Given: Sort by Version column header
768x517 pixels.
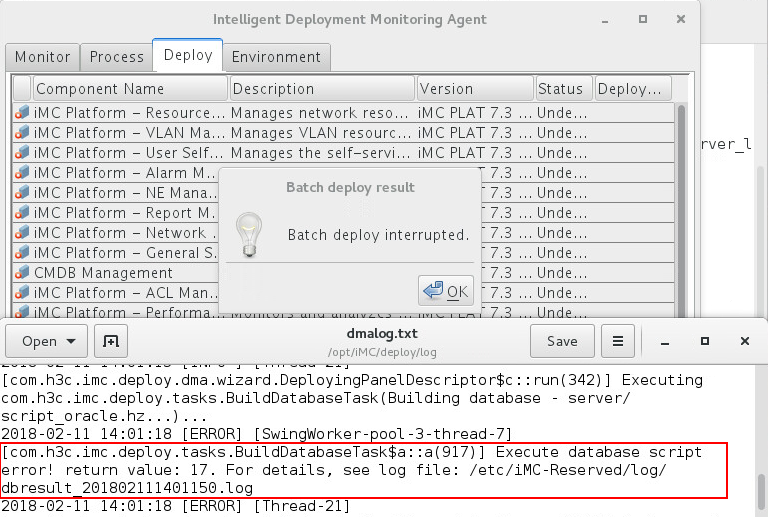Looking at the screenshot, I should click(475, 89).
